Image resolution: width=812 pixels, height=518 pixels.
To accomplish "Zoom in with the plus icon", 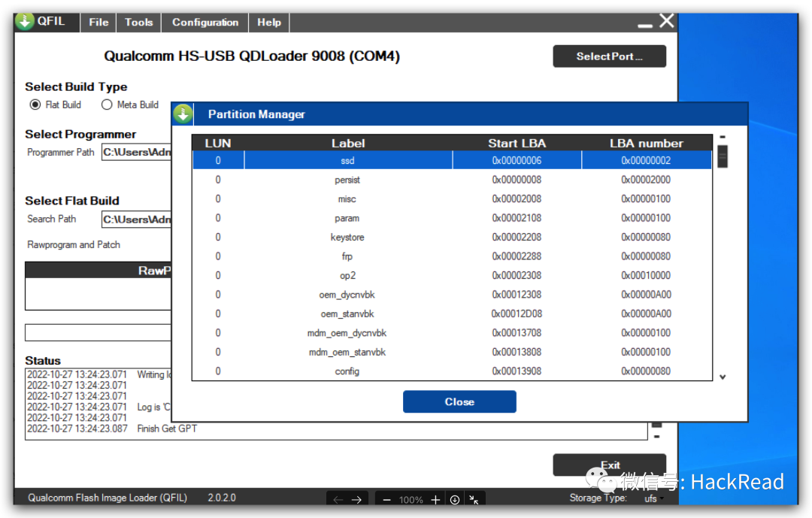I will pyautogui.click(x=435, y=500).
